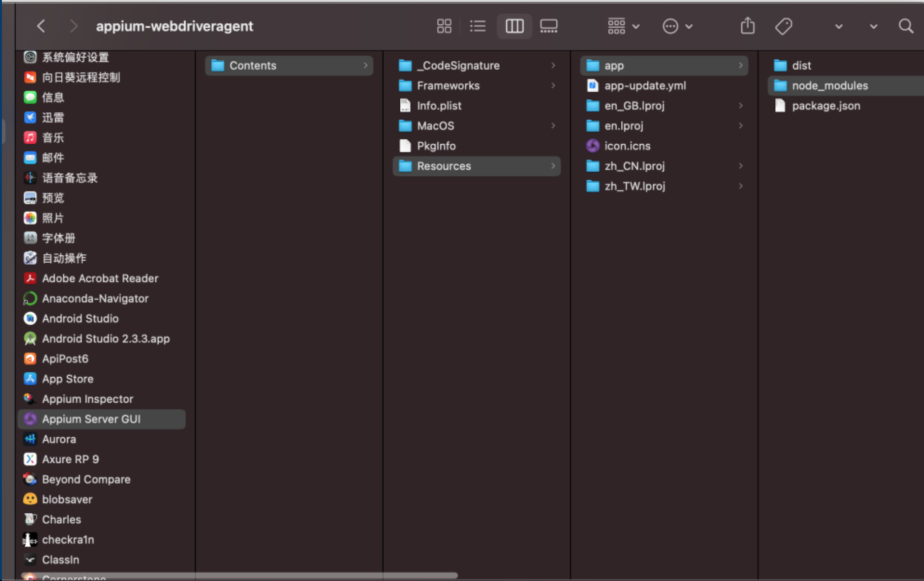This screenshot has width=924, height=581.
Task: Open the chevron dropdown beside Search
Action: (x=873, y=26)
